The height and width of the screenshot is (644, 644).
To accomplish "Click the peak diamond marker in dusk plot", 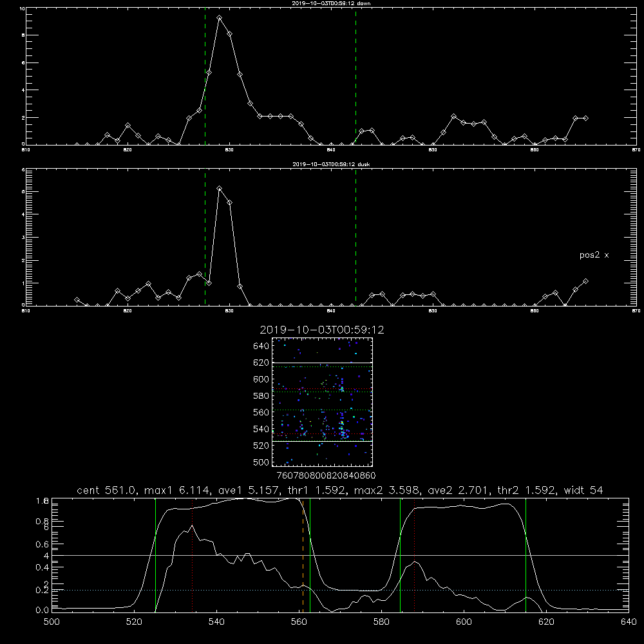I will point(220,189).
